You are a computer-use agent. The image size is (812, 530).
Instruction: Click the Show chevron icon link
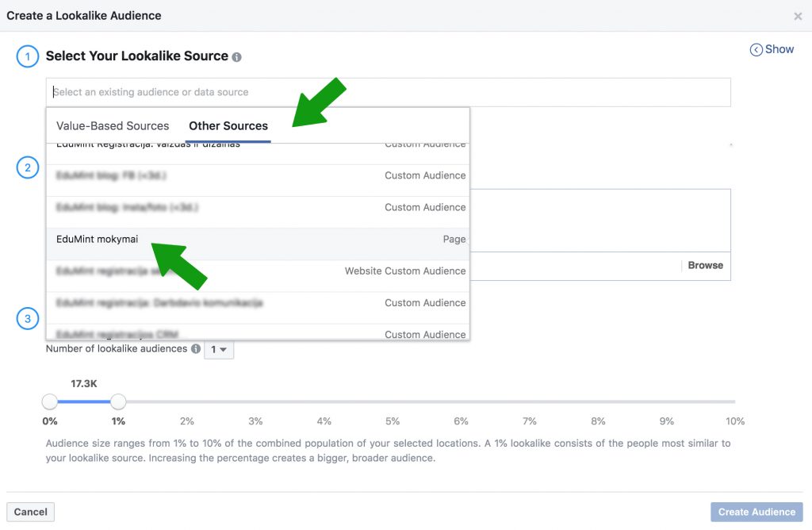click(x=772, y=49)
